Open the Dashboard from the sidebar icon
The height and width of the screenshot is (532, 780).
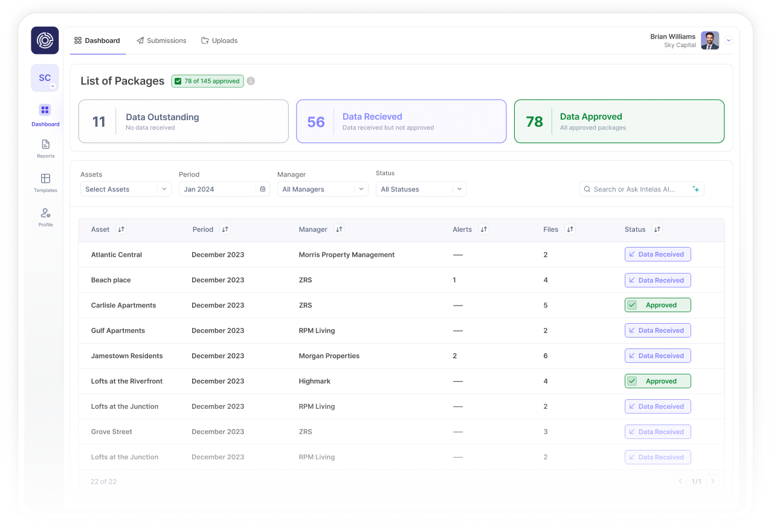click(45, 110)
